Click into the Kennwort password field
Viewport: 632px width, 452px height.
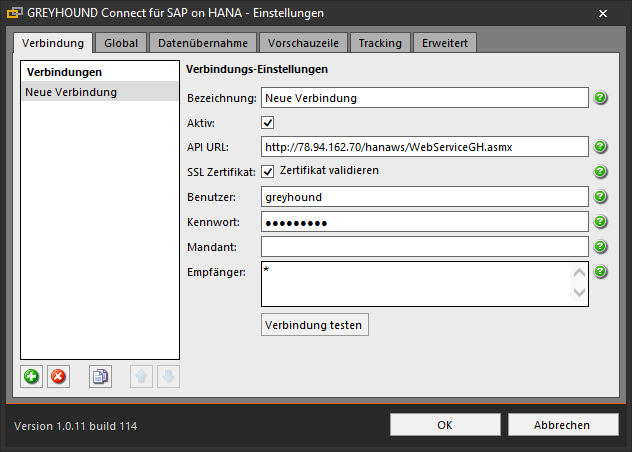pyautogui.click(x=424, y=222)
